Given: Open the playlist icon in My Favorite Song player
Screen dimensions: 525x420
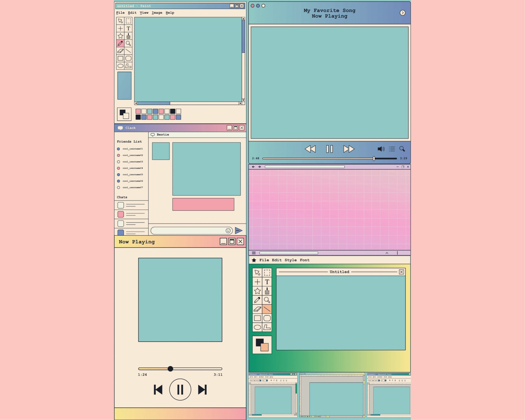Looking at the screenshot, I should [x=392, y=149].
